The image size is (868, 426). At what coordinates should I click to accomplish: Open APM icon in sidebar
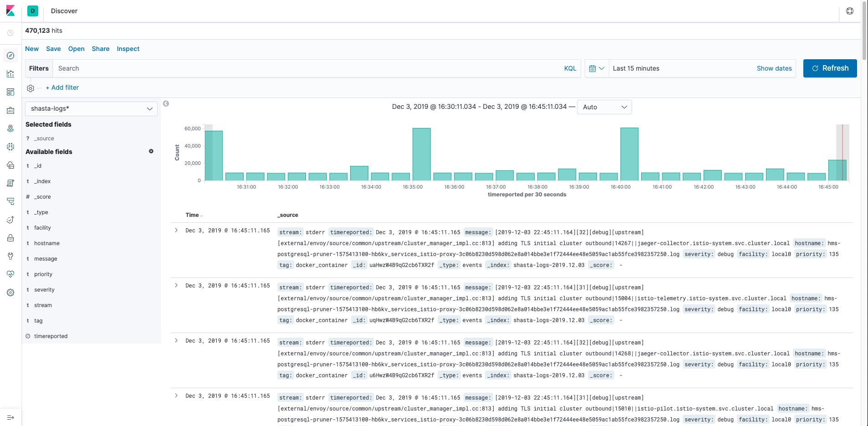pyautogui.click(x=10, y=201)
